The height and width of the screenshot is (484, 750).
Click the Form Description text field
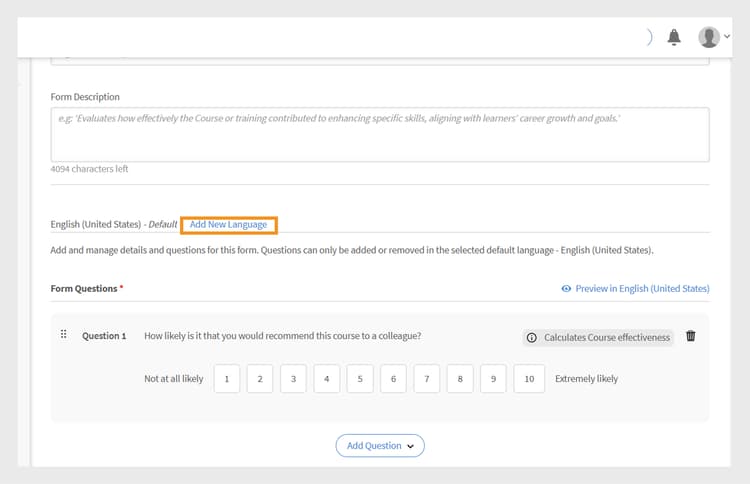(380, 134)
